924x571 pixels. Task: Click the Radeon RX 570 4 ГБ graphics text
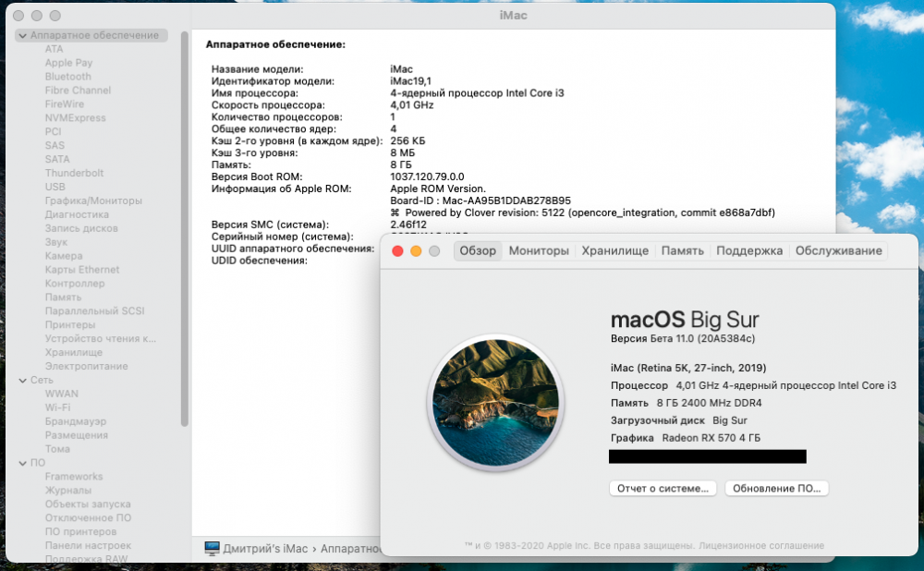[x=711, y=438]
